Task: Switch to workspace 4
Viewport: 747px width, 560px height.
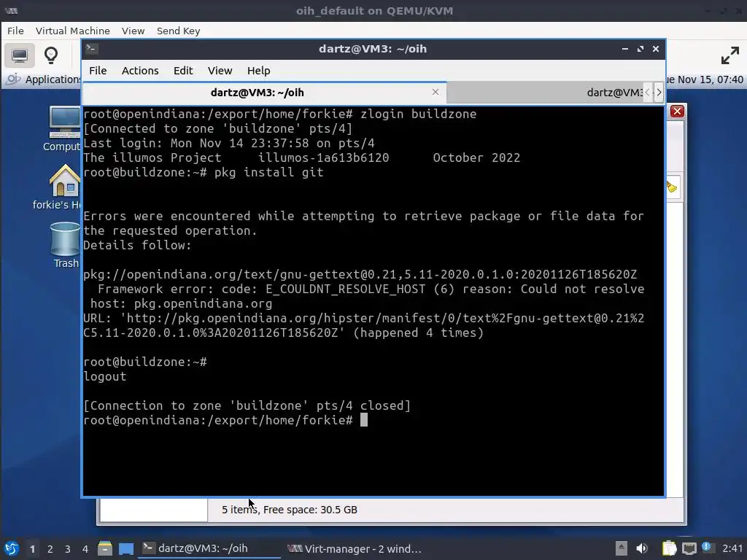Action: (85, 549)
